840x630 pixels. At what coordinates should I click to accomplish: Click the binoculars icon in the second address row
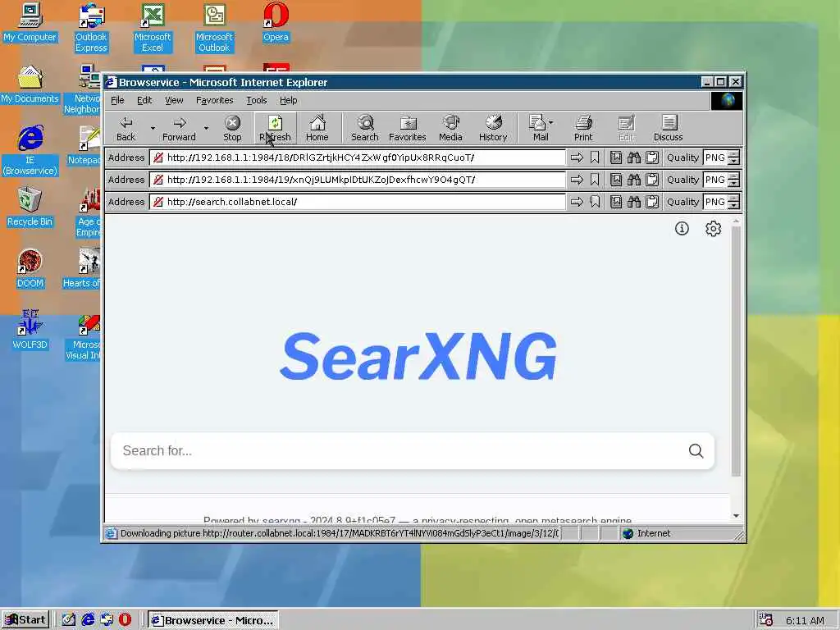click(634, 180)
